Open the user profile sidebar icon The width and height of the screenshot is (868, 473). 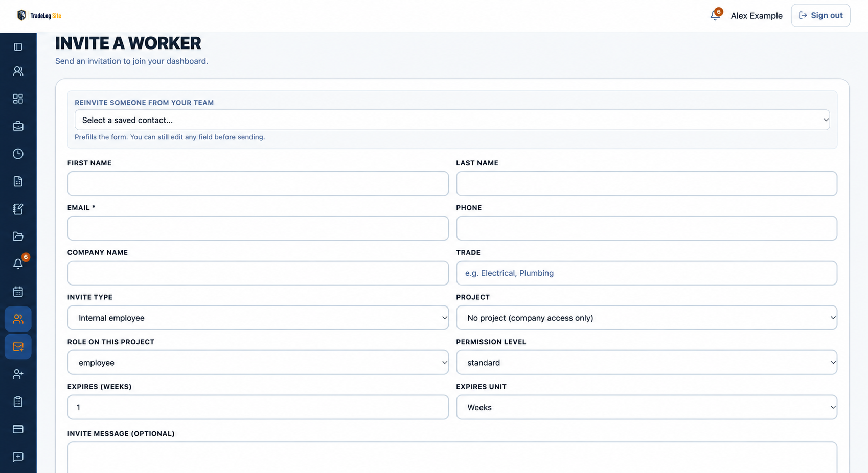pos(18,71)
